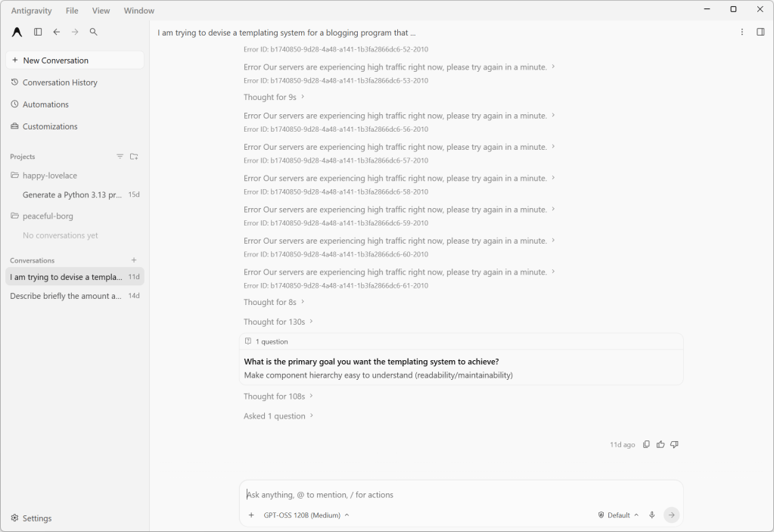Screen dimensions: 774x532
Task: Toggle the right side panel icon
Action: (760, 32)
